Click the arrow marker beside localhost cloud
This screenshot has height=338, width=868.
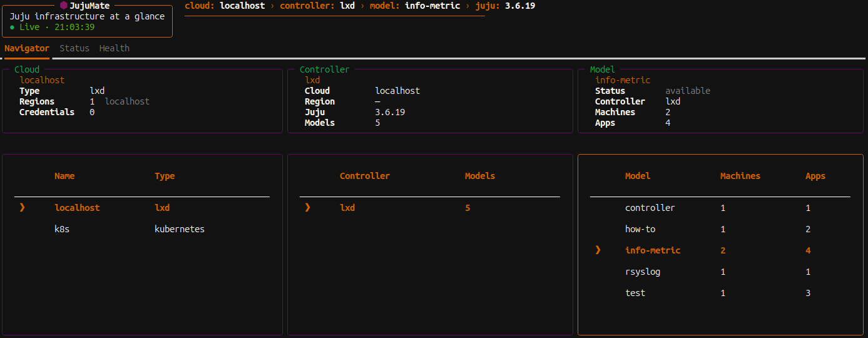pos(23,208)
